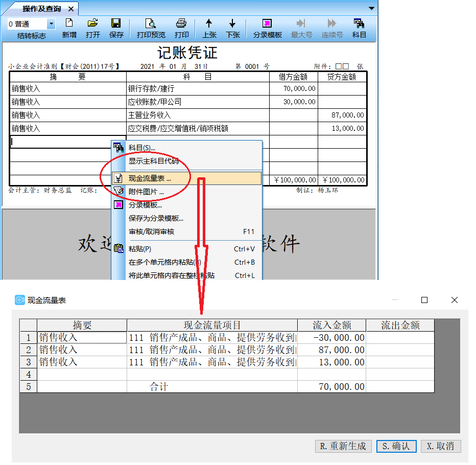Choose 附件图片 in the context menu

pyautogui.click(x=146, y=192)
